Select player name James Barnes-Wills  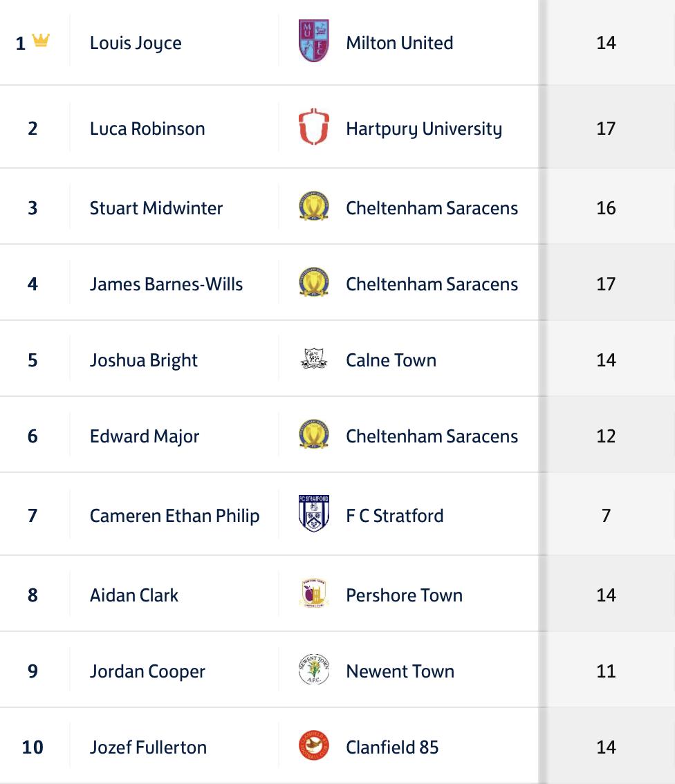166,284
